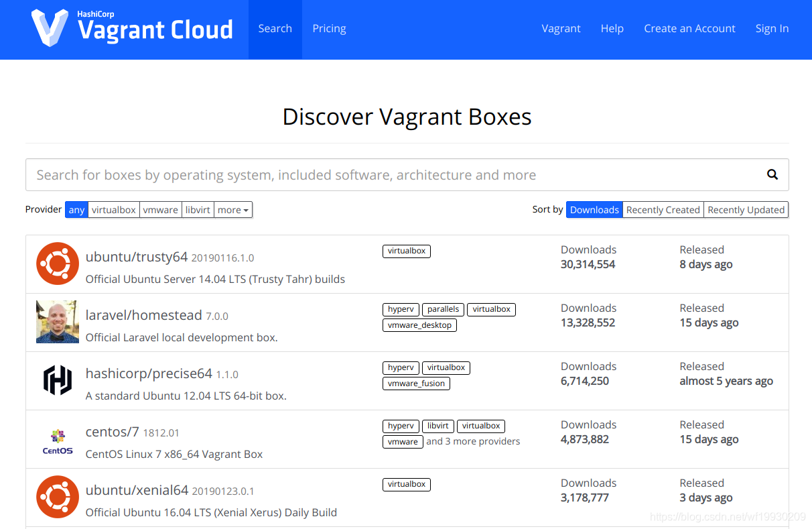The width and height of the screenshot is (812, 529).
Task: Click Sign In
Action: coord(772,29)
